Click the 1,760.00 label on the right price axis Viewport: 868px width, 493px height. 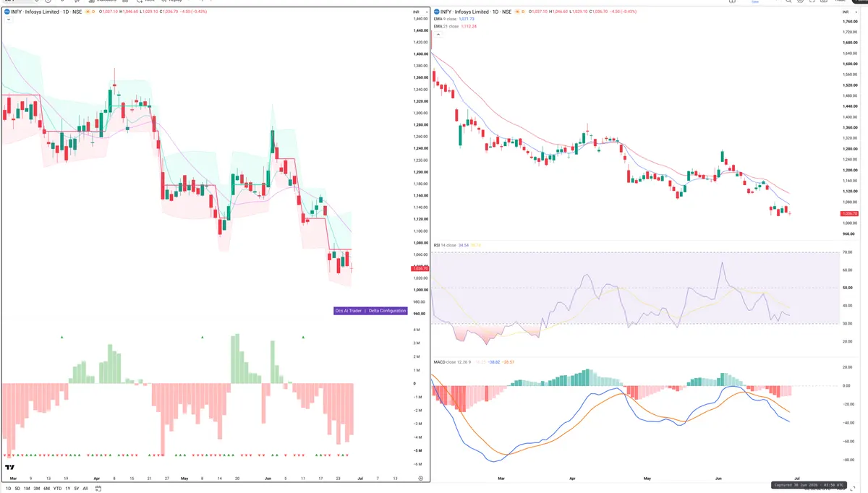coord(850,22)
